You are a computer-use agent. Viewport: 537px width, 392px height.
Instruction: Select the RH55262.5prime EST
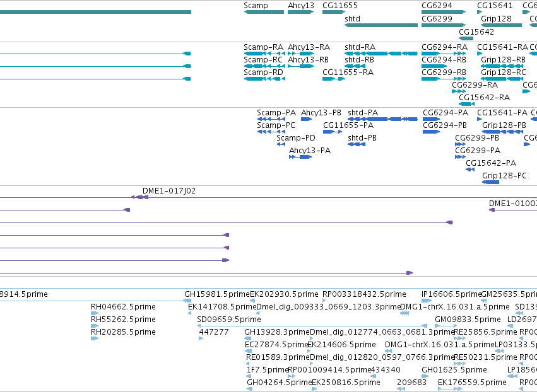[x=95, y=326]
